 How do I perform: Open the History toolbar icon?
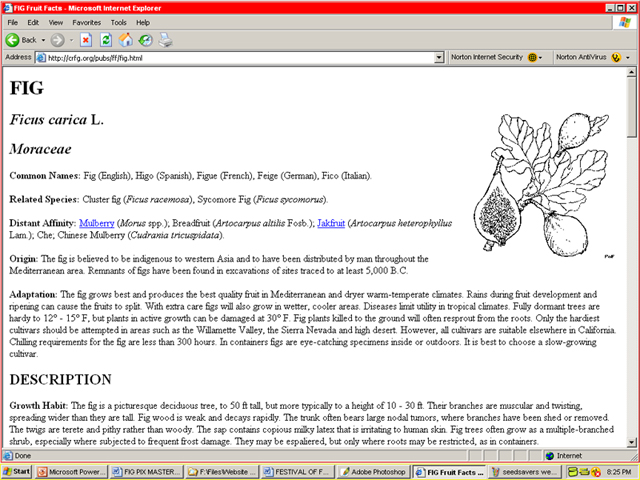[145, 40]
